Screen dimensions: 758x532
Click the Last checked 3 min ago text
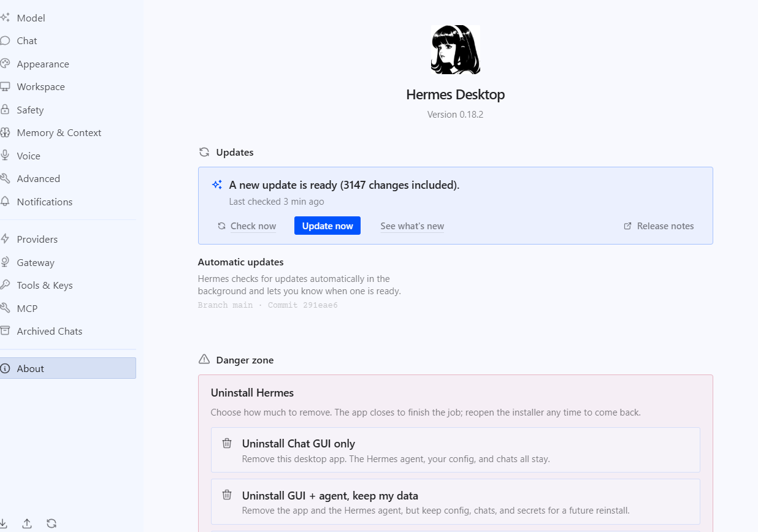(x=277, y=202)
